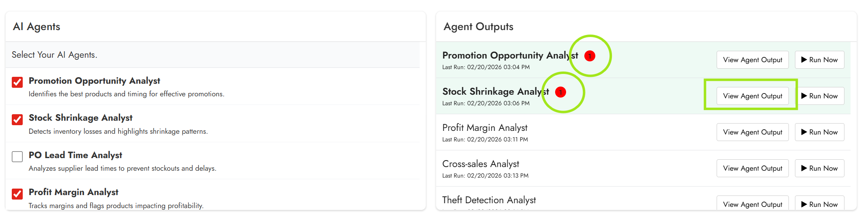View Cross-sales Analyst agent output
The image size is (868, 215).
(752, 168)
